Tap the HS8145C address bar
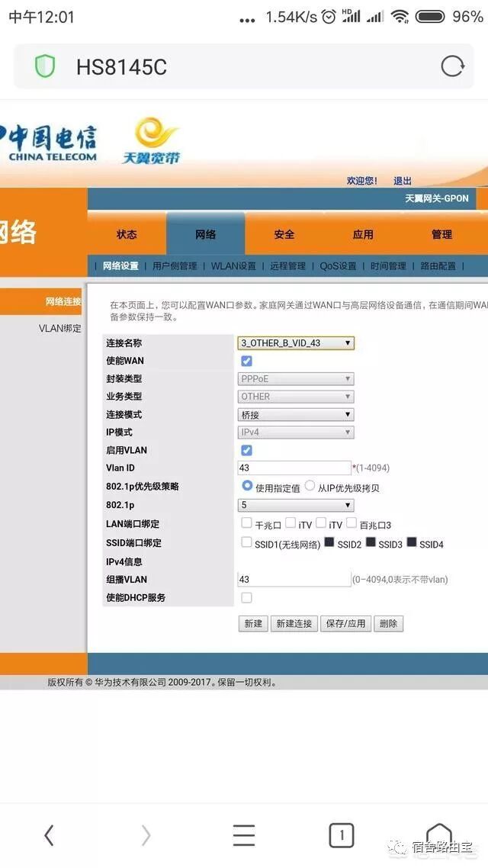Viewport: 488px width, 868px height. click(243, 67)
